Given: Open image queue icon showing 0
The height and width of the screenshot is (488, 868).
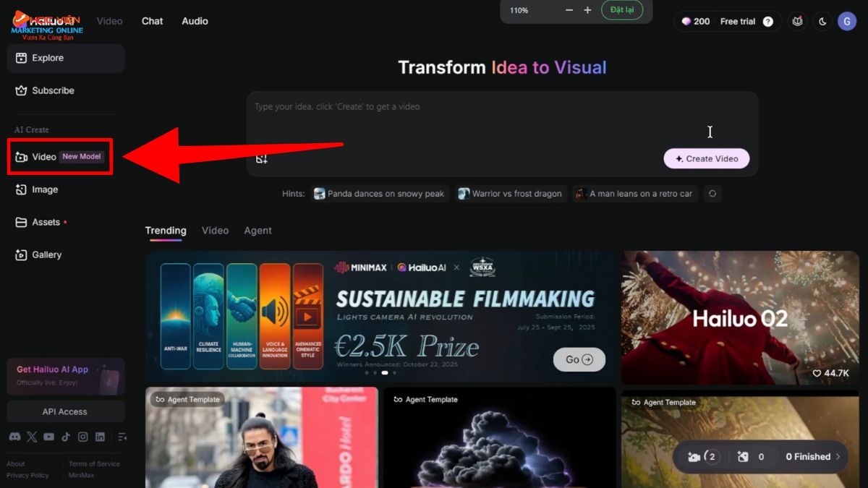Looking at the screenshot, I should tap(751, 457).
